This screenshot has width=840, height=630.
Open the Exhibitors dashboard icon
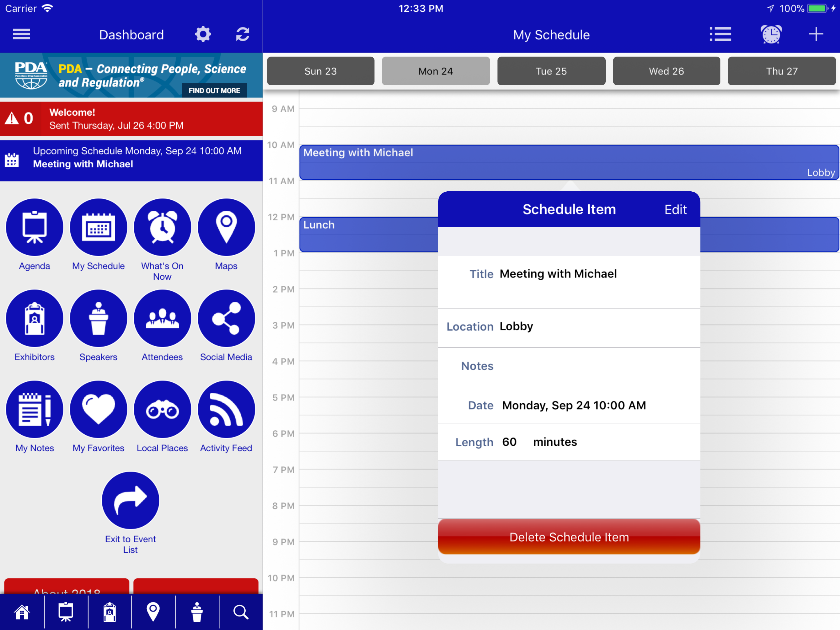(34, 318)
